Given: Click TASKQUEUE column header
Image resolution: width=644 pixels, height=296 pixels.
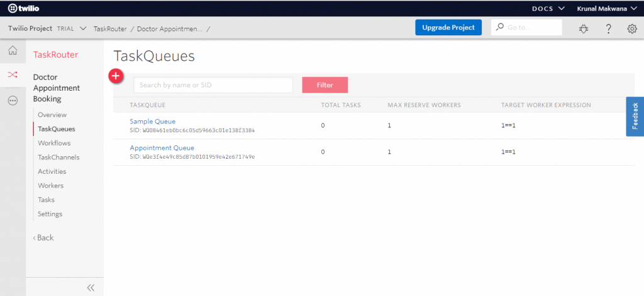Looking at the screenshot, I should (147, 105).
